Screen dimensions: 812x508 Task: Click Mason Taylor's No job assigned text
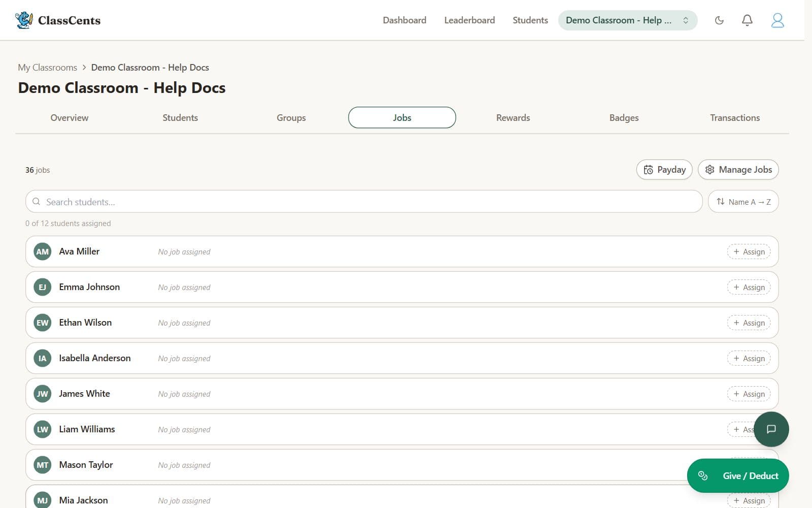(x=184, y=465)
